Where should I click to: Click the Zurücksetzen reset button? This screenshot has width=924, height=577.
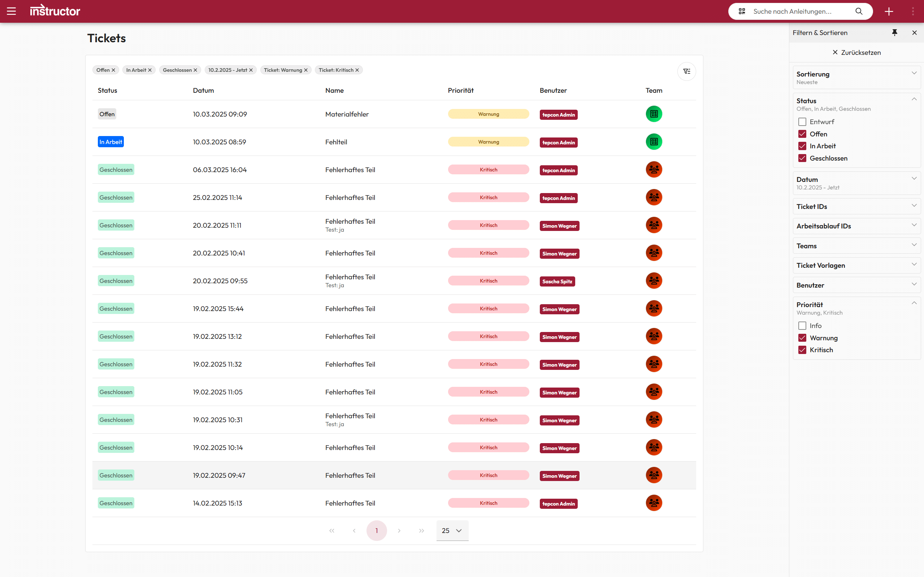tap(856, 52)
